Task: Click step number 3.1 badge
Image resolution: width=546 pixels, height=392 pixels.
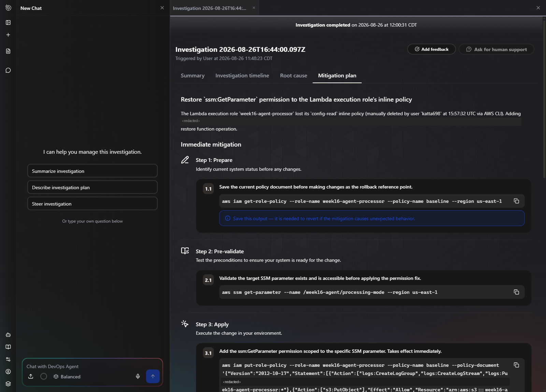Action: click(208, 353)
